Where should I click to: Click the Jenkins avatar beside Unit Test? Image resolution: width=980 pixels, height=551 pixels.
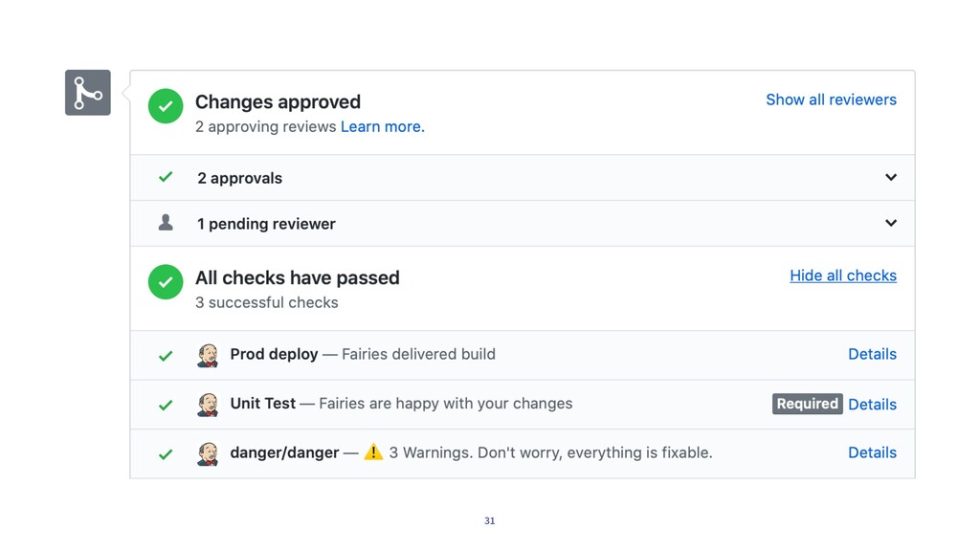click(208, 405)
